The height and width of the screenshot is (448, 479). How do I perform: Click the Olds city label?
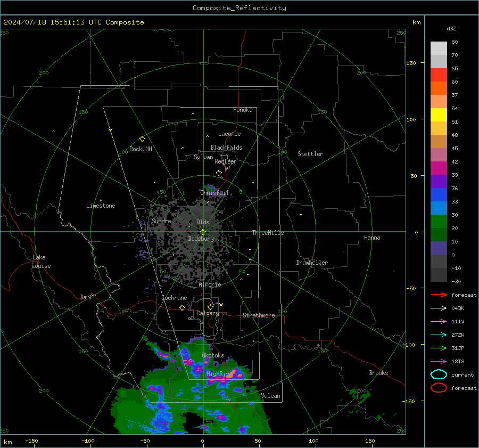203,222
